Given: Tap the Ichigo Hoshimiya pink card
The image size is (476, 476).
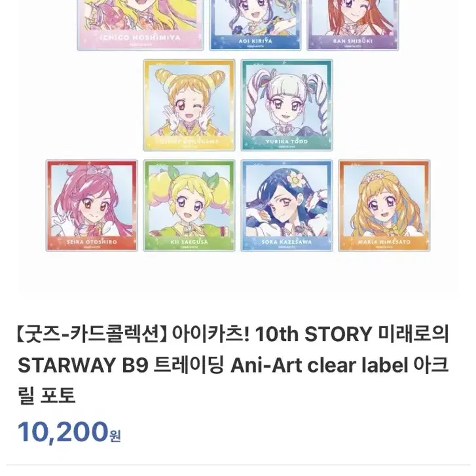Looking at the screenshot, I should pos(140,24).
